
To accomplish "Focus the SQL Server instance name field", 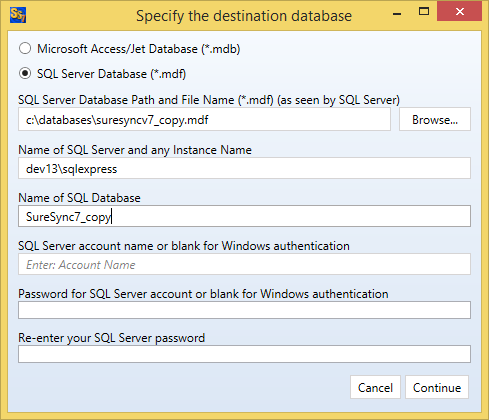I will 244,168.
